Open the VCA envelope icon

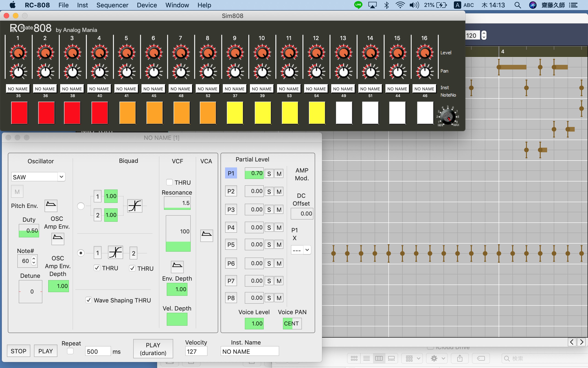click(x=206, y=235)
